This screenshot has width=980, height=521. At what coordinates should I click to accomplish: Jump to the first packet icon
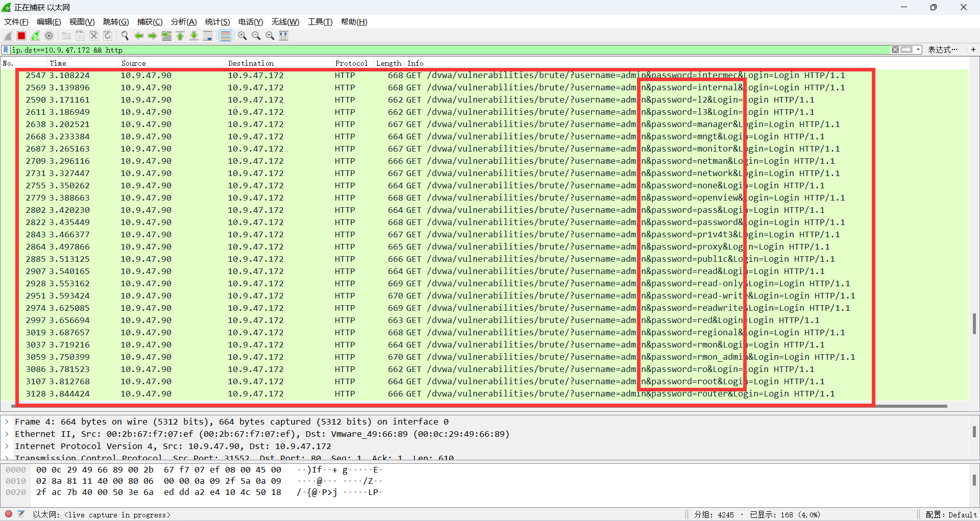[x=180, y=36]
